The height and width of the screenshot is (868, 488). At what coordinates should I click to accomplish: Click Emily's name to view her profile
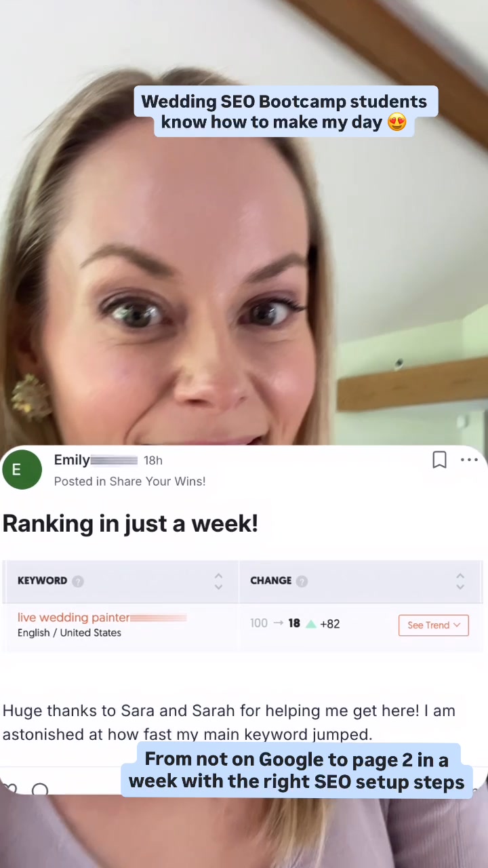click(x=72, y=460)
